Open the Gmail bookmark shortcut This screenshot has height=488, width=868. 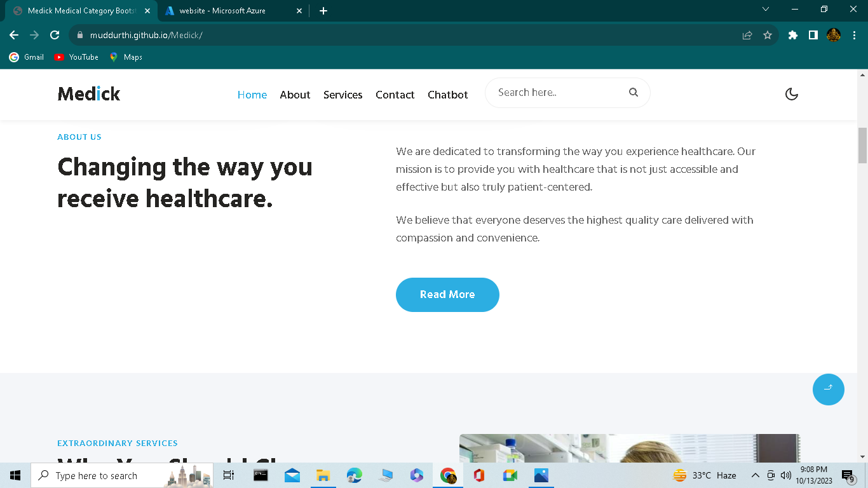coord(26,57)
